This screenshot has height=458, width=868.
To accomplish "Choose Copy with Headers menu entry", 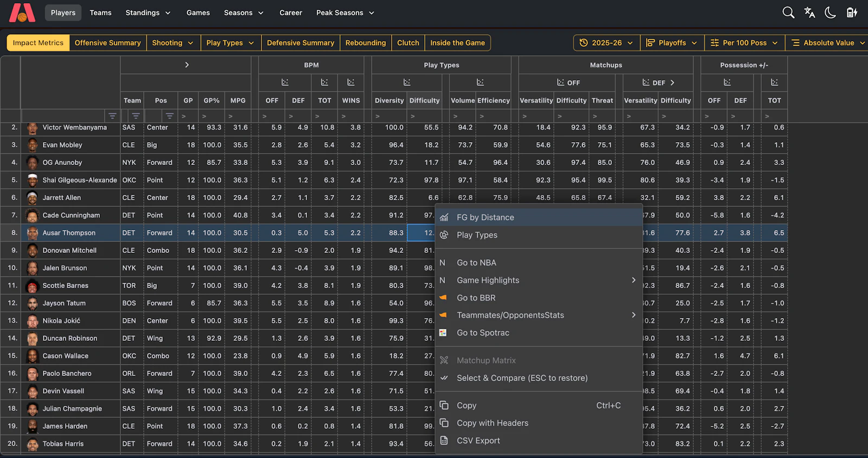I will click(538, 423).
